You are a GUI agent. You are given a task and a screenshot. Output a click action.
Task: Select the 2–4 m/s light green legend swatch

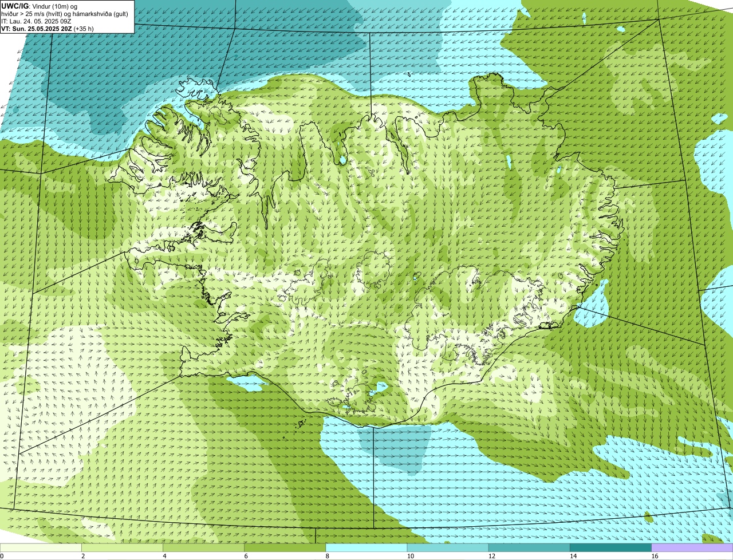pos(123,547)
